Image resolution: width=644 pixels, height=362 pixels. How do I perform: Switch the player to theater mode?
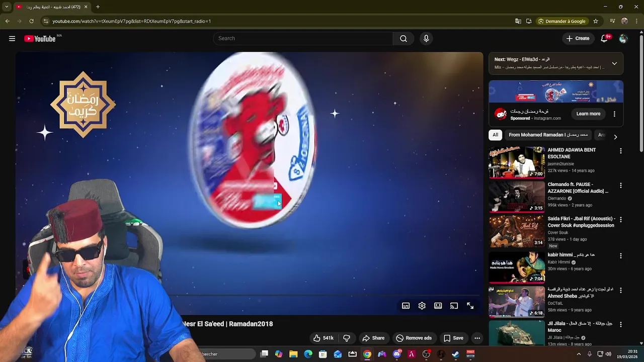(438, 306)
